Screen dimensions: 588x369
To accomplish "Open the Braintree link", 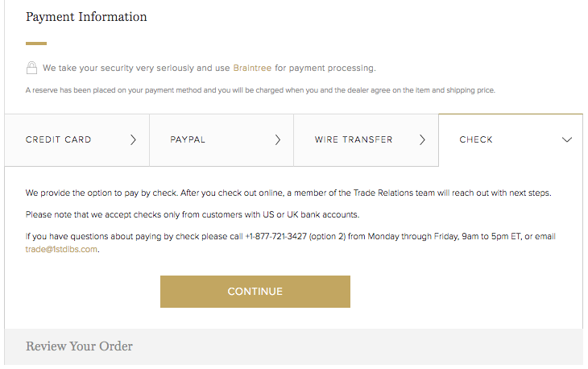I will click(252, 68).
